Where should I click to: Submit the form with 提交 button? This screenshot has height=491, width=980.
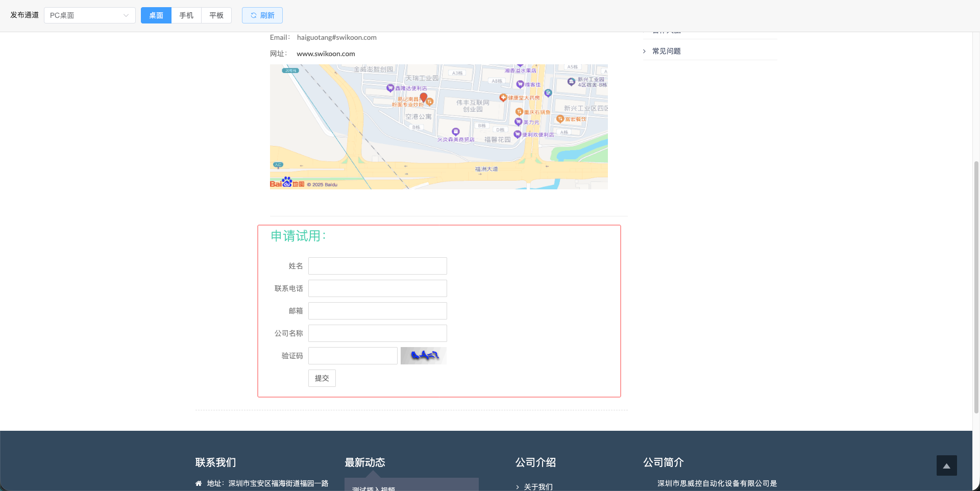(x=322, y=378)
